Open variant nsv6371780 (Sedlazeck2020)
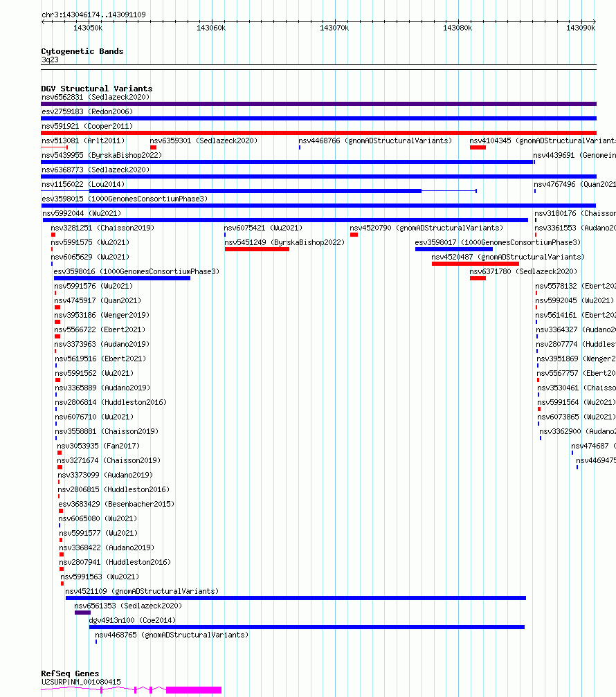This screenshot has width=616, height=697. (523, 271)
